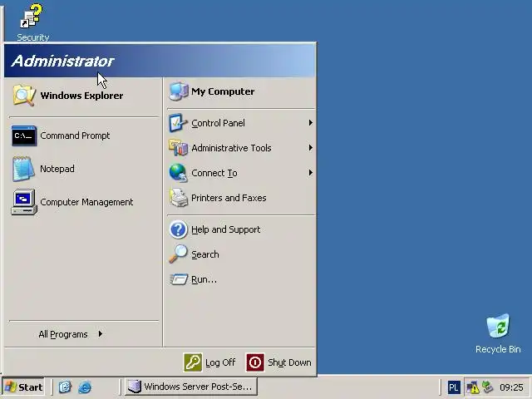Choose the Printers and Faxes label
Image resolution: width=532 pixels, height=399 pixels.
coord(229,198)
